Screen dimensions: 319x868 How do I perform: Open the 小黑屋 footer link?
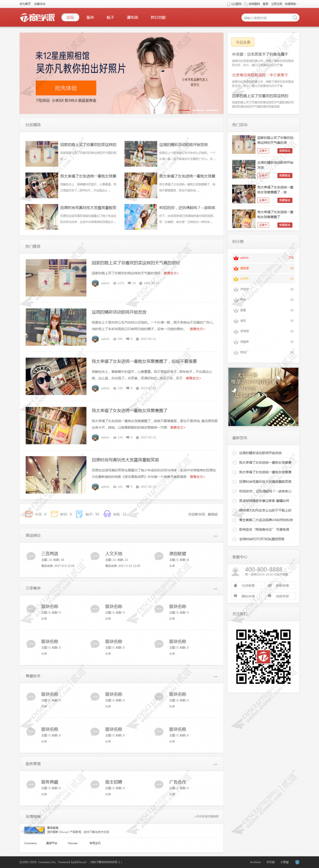[284, 862]
